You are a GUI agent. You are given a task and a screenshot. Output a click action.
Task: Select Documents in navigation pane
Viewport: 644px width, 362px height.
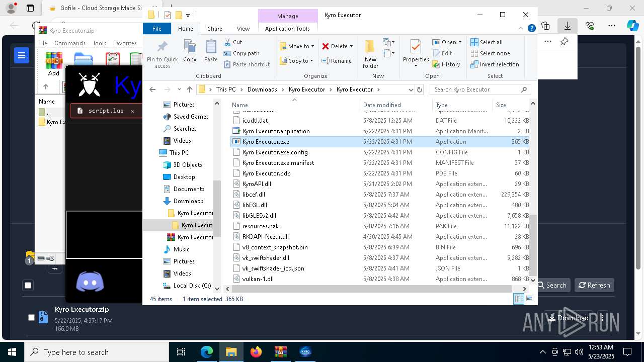click(x=189, y=189)
